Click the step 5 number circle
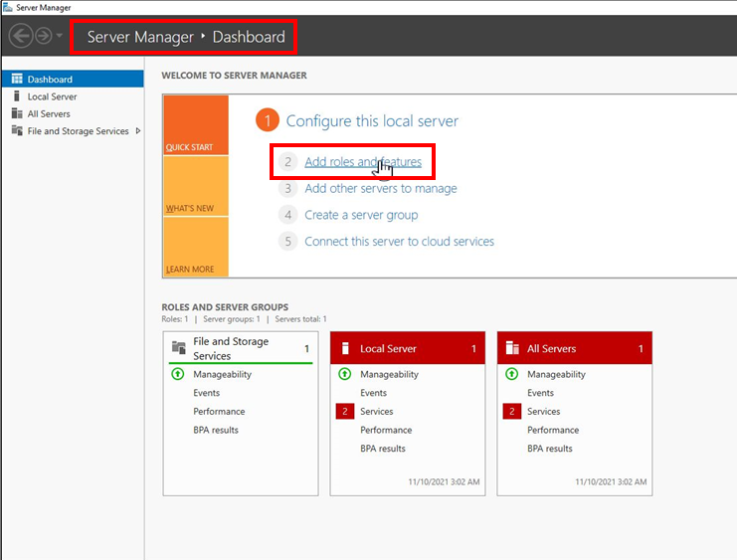737x560 pixels. click(x=287, y=242)
